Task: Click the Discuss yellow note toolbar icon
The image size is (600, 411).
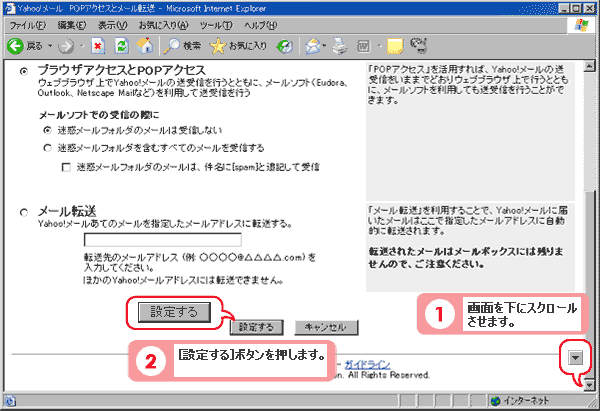Action: (395, 46)
